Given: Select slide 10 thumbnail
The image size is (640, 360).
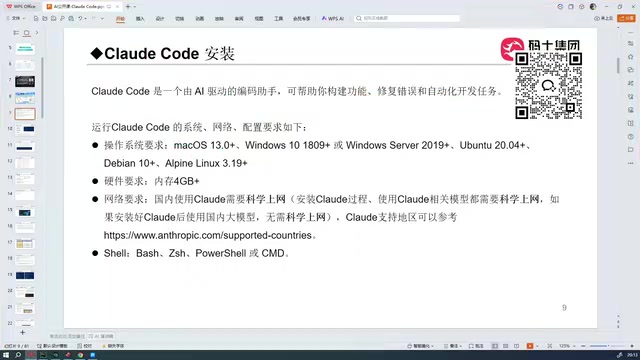Looking at the screenshot, I should coord(25,129).
